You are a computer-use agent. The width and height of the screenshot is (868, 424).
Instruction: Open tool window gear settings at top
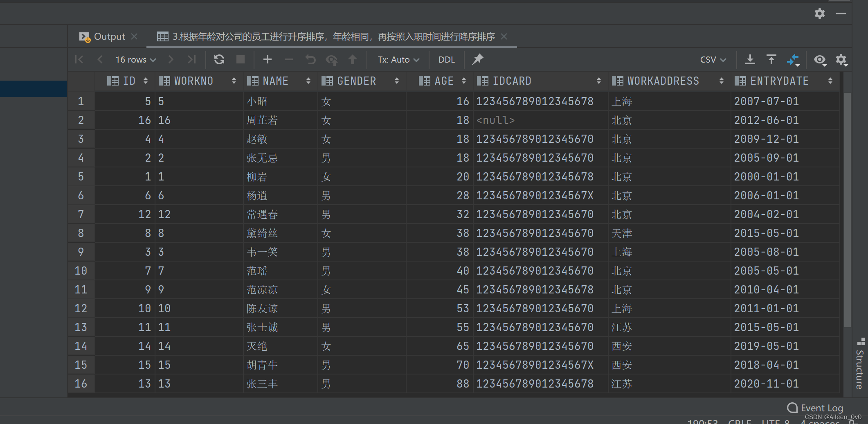tap(820, 14)
